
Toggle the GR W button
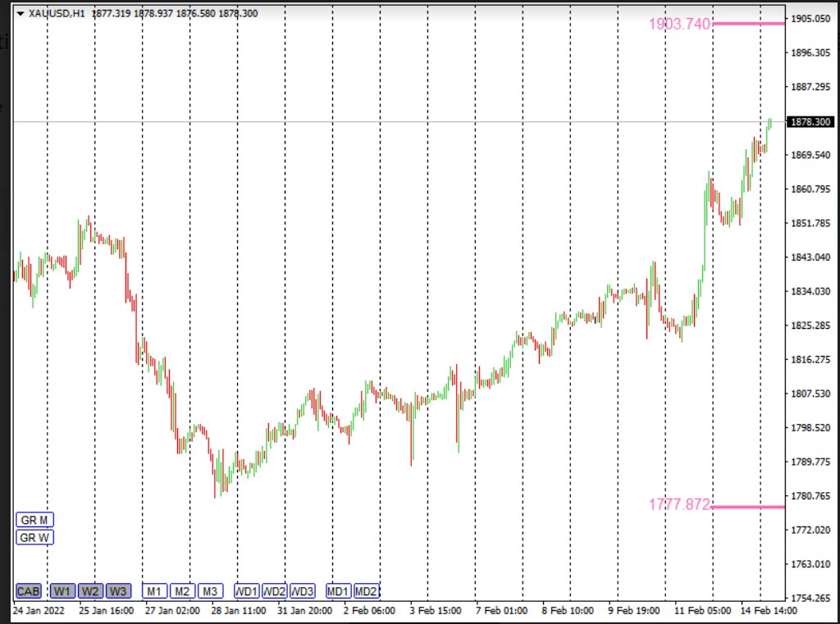click(x=34, y=538)
